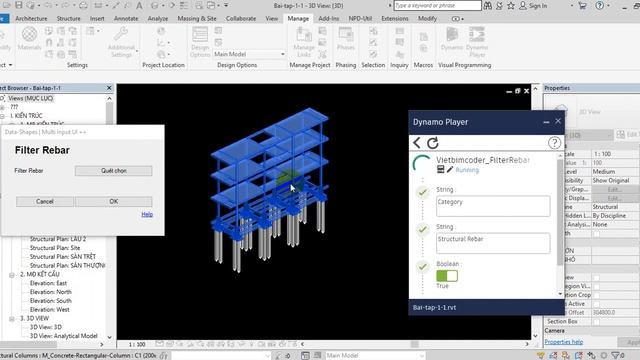Image resolution: width=640 pixels, height=360 pixels.
Task: Click the search binoculars icon
Action: (488, 6)
